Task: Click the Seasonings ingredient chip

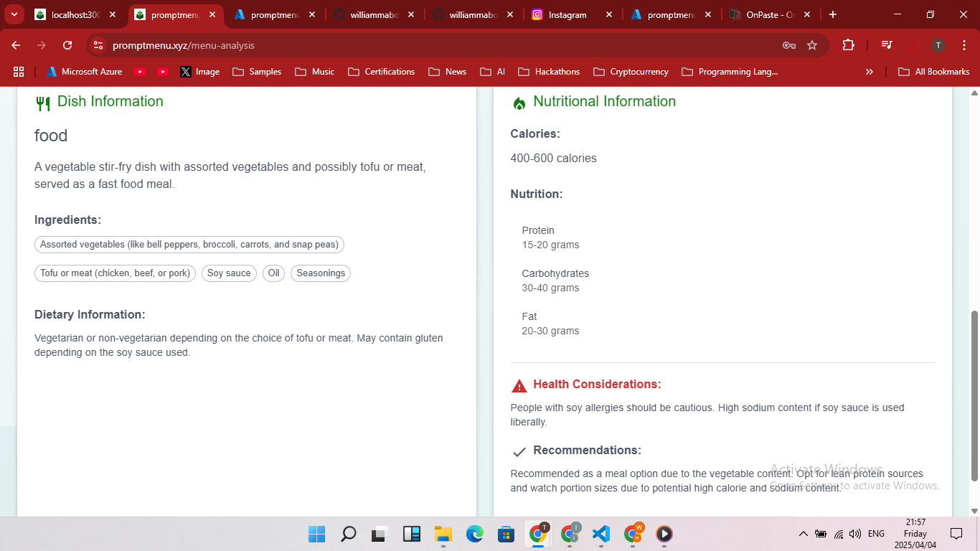Action: click(x=321, y=273)
